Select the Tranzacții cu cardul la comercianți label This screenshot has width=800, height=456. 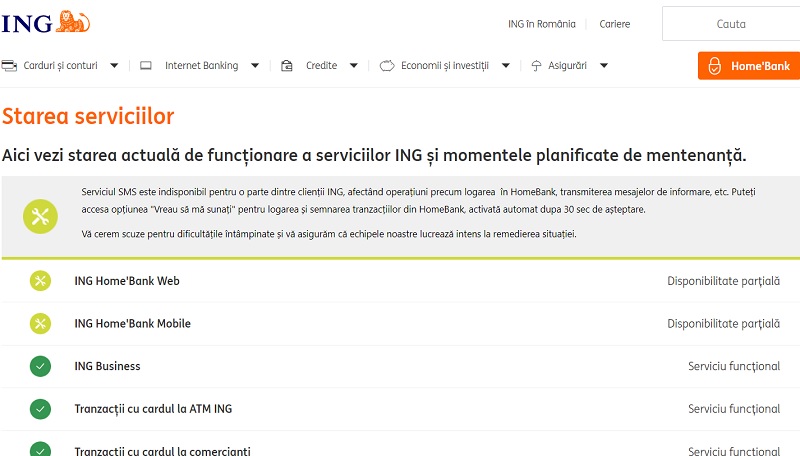pos(162,451)
